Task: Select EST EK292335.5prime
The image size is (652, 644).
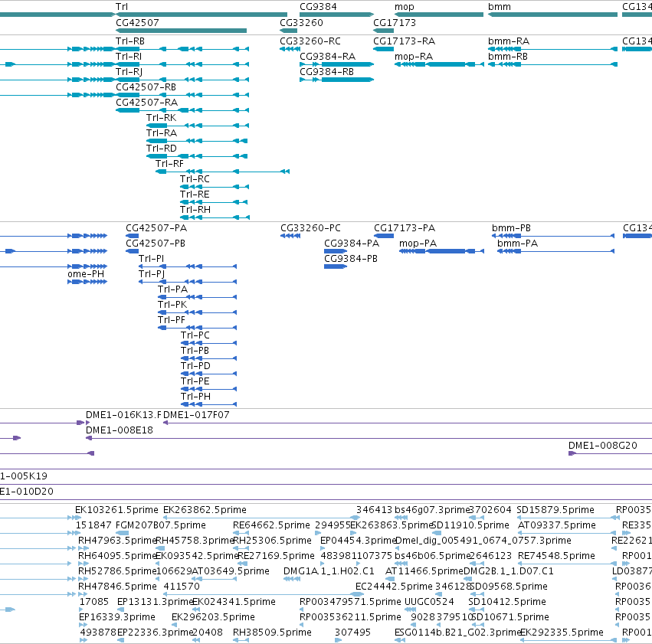Action: coord(562,633)
